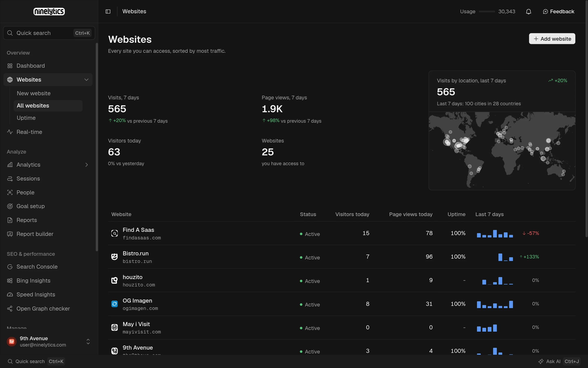The height and width of the screenshot is (368, 588).
Task: Click the Find A Saas site icon
Action: [115, 233]
